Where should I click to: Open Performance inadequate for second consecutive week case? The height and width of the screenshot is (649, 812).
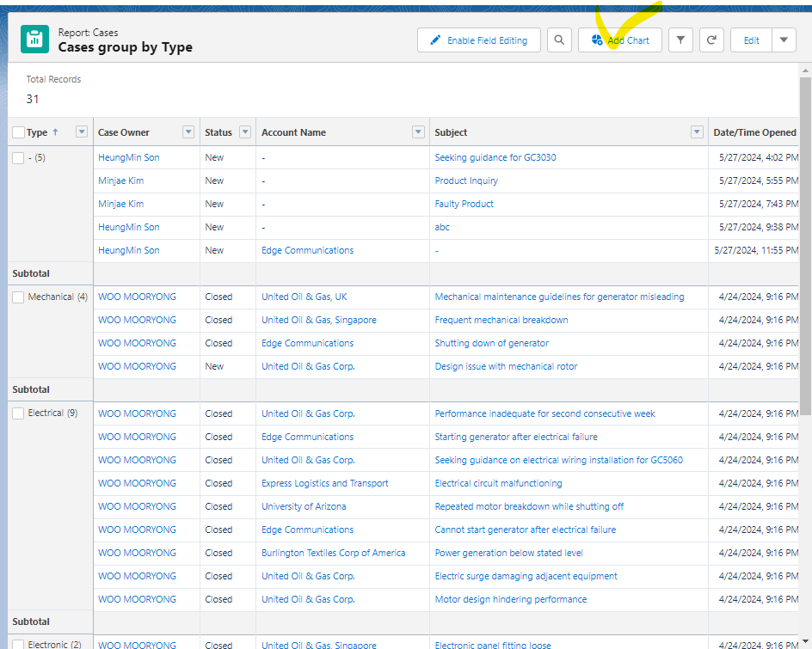coord(544,413)
